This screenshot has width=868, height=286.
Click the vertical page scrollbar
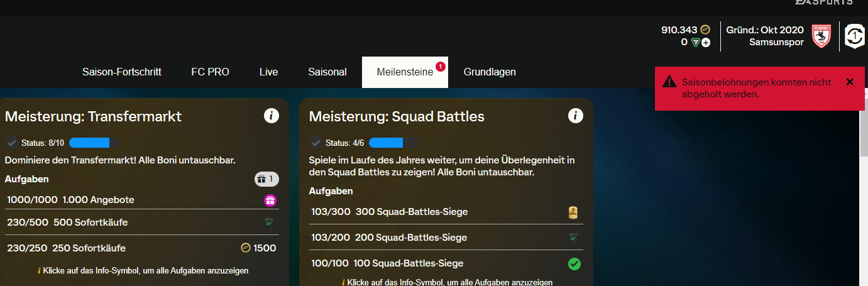864,189
